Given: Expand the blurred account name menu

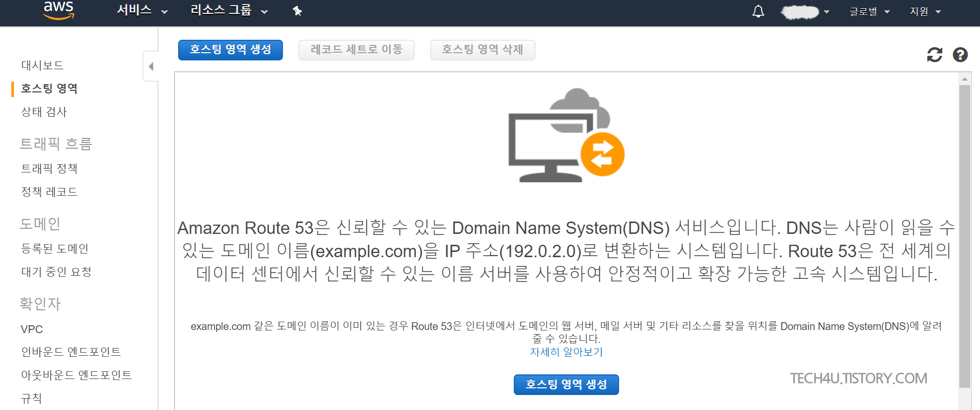Looking at the screenshot, I should (x=805, y=12).
